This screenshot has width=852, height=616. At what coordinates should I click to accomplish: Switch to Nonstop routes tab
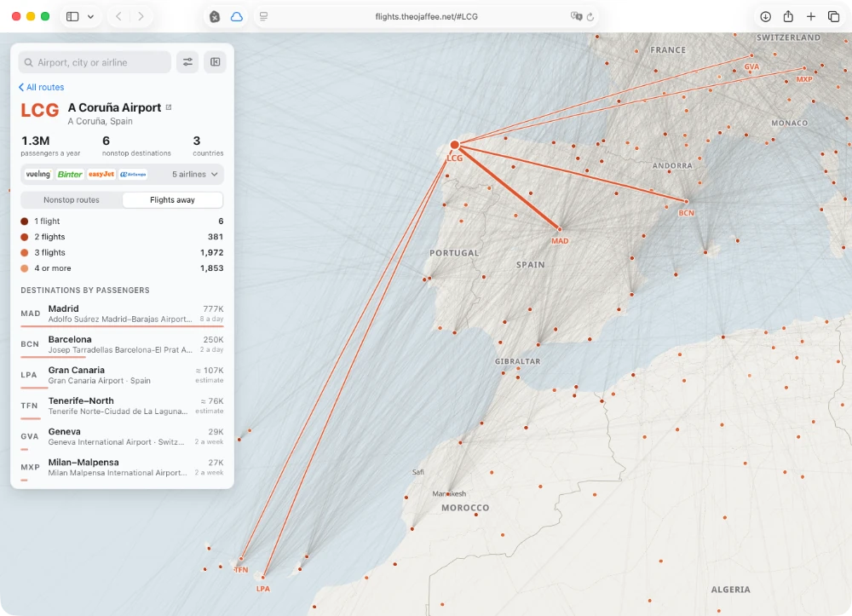coord(72,200)
